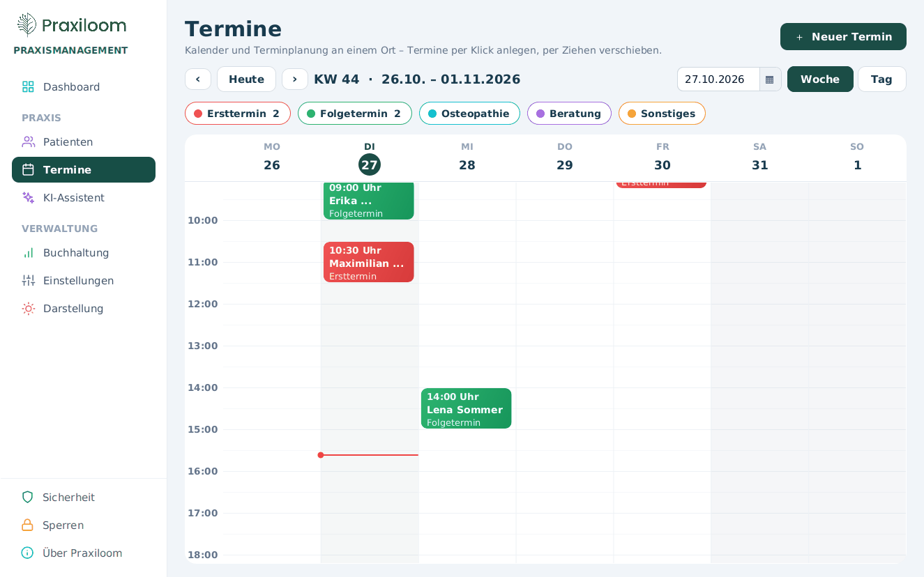Open Dashboard in the sidebar

[84, 86]
